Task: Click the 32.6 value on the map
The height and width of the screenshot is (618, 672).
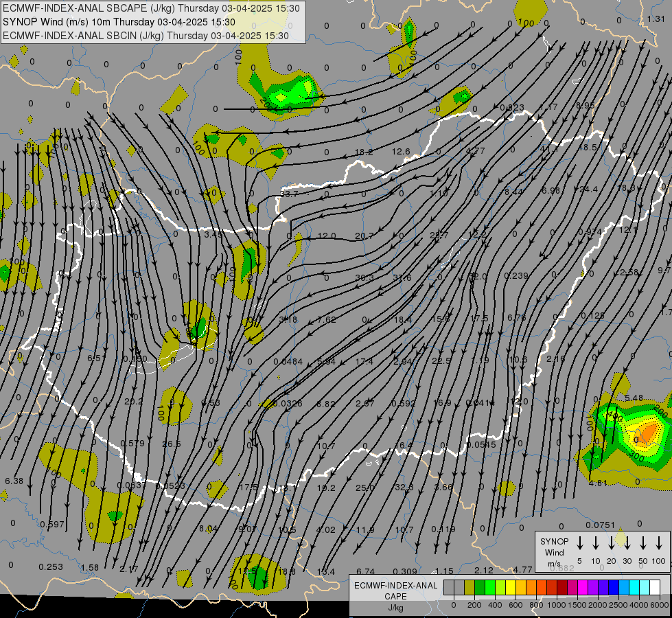Action: [404, 488]
